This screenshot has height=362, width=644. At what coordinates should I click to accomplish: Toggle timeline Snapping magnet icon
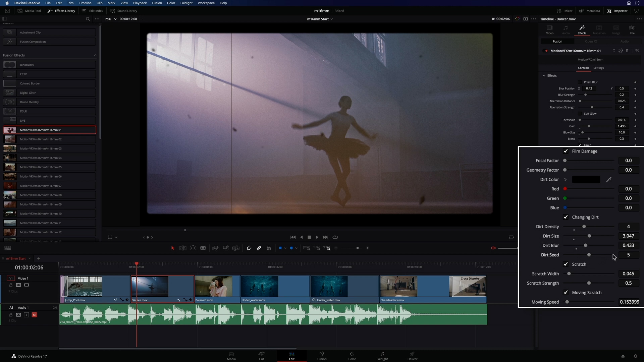pyautogui.click(x=249, y=248)
